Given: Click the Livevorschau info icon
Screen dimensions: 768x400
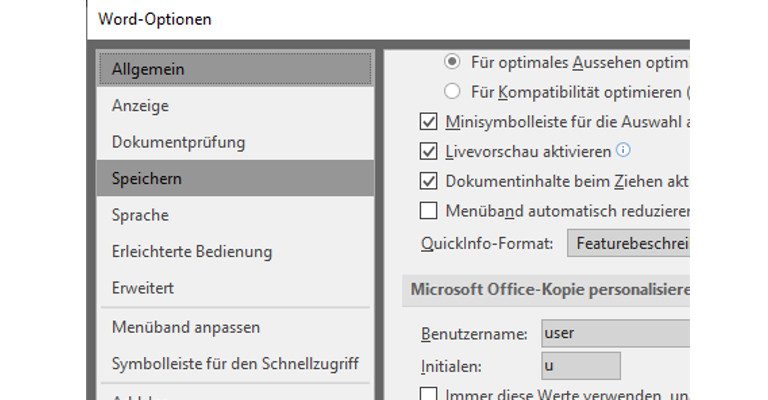Looking at the screenshot, I should [623, 151].
